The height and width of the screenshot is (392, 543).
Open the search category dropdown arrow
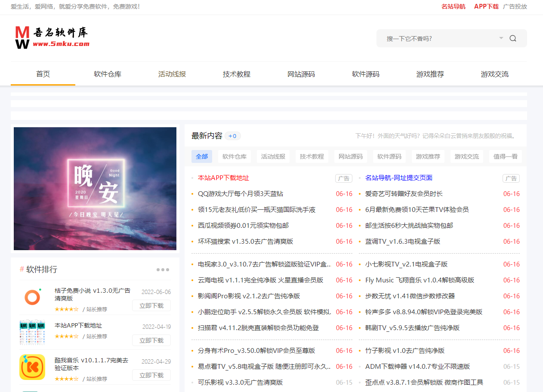coord(501,38)
